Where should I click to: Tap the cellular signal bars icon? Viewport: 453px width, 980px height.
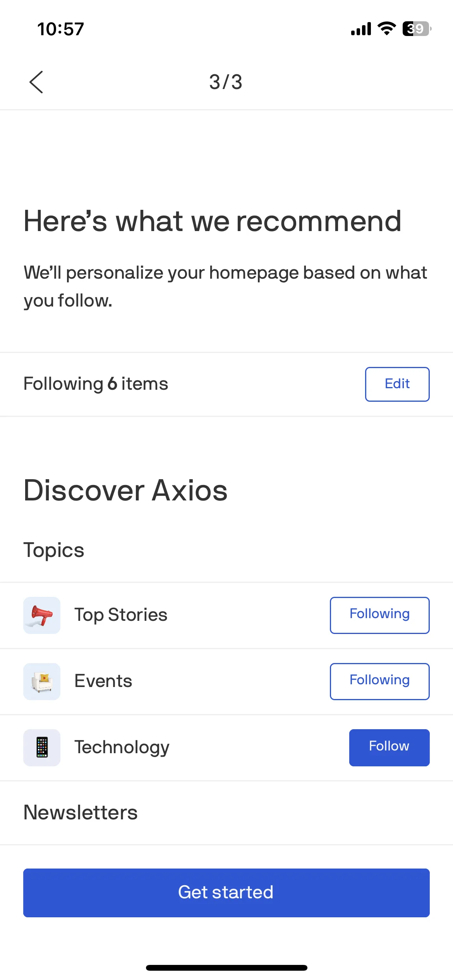point(361,29)
